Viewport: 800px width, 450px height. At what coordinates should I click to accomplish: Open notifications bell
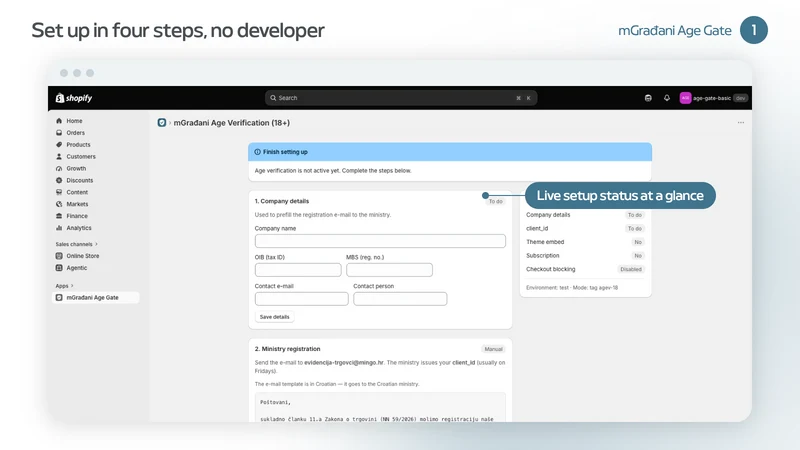[667, 98]
